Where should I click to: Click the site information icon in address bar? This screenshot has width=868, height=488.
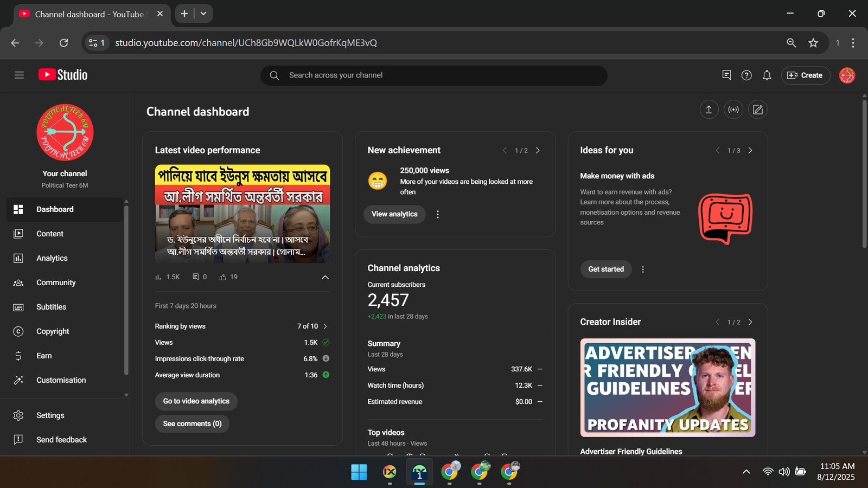(x=97, y=43)
